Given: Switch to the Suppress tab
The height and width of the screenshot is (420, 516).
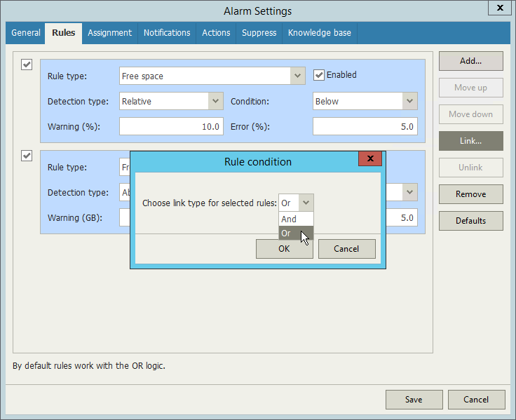Looking at the screenshot, I should tap(259, 33).
